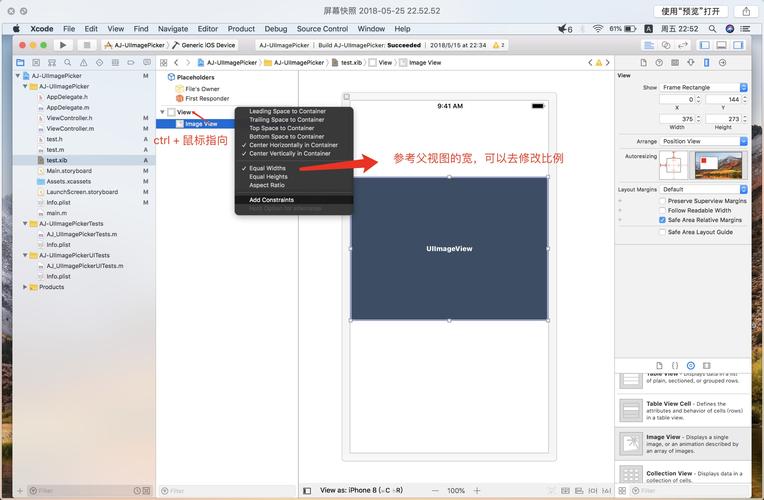Screen dimensions: 764x500
Task: Open the Project navigator folder icon
Action: pyautogui.click(x=20, y=62)
